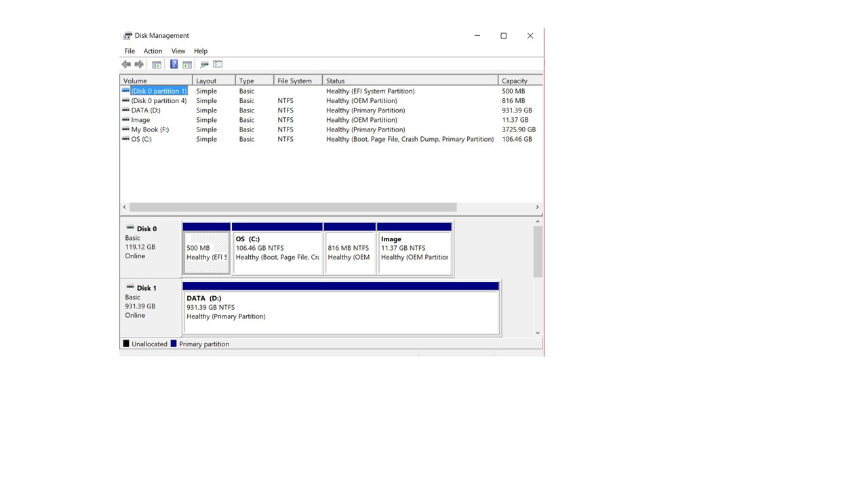The image size is (868, 488).
Task: Toggle Show/Hide Action Pane icon
Action: pyautogui.click(x=186, y=64)
